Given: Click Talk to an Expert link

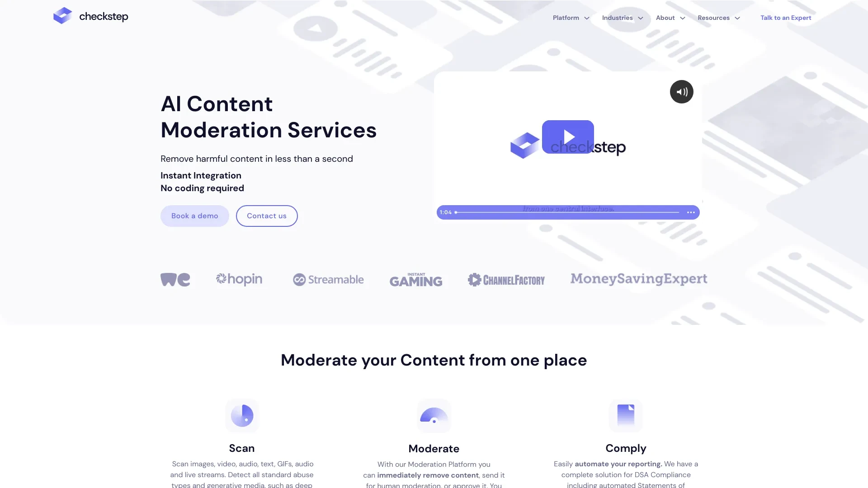Looking at the screenshot, I should coord(786,17).
